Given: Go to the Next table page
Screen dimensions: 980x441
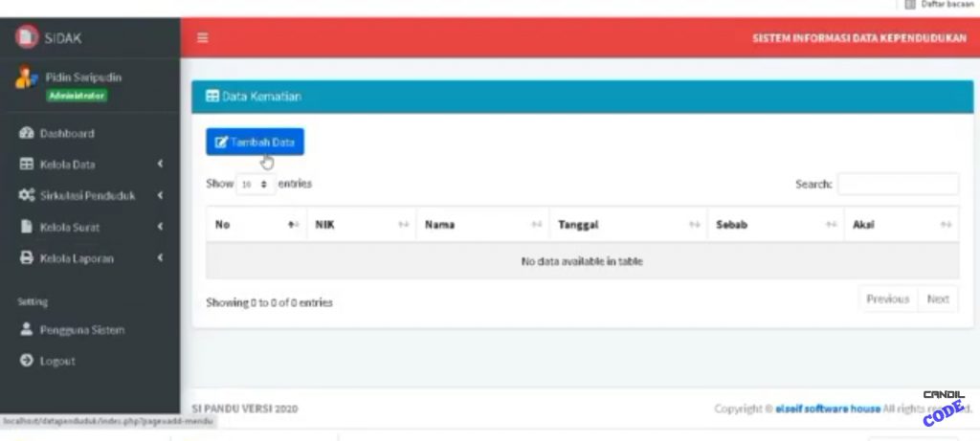Looking at the screenshot, I should pos(938,299).
